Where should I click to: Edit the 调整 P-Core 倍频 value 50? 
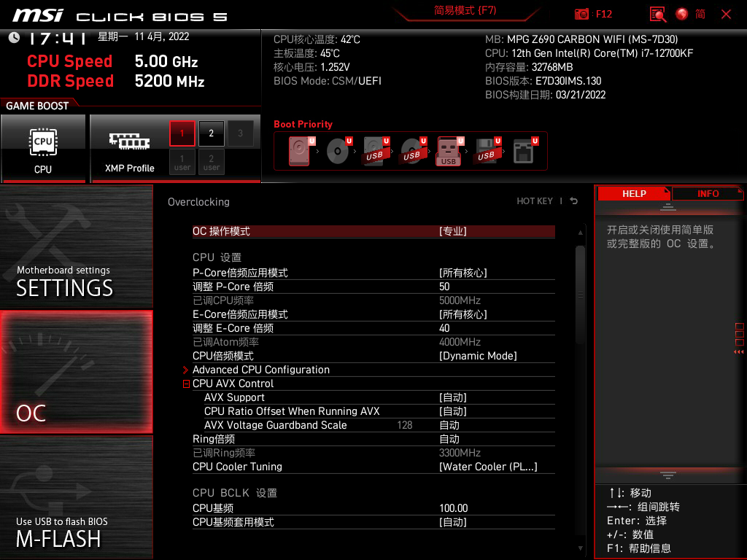click(x=373, y=287)
